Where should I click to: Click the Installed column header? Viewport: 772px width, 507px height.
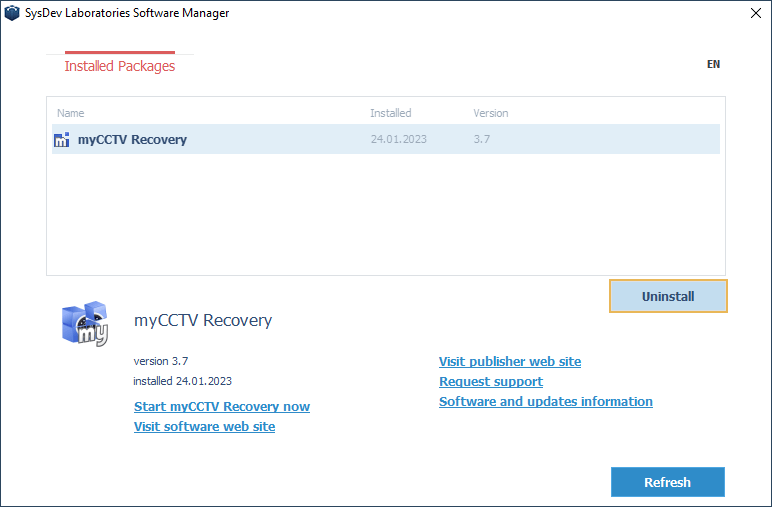pos(390,113)
